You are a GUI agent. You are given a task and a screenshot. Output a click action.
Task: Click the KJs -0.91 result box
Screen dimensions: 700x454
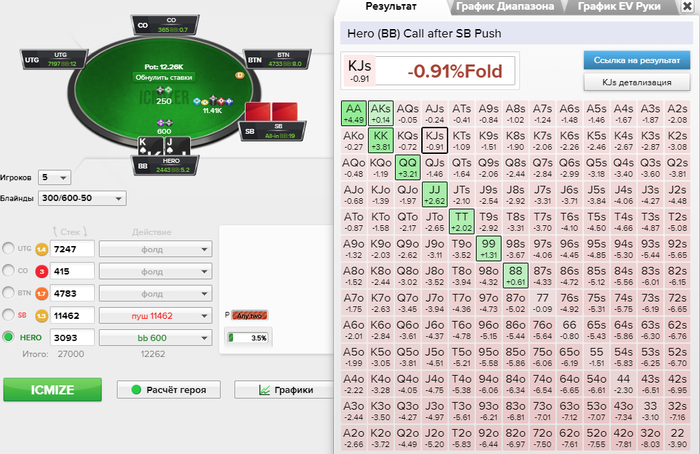pos(430,71)
